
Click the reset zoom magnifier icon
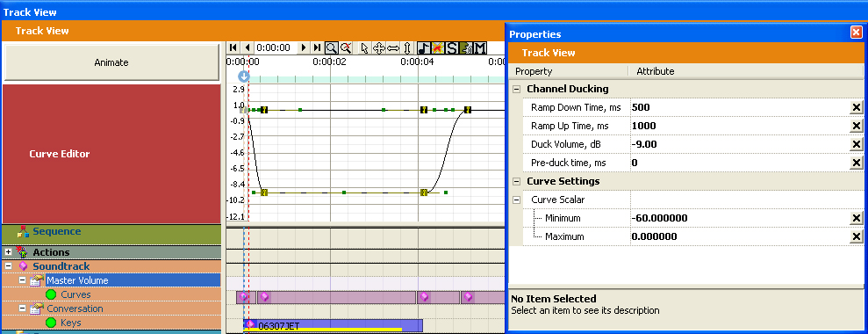[x=346, y=47]
